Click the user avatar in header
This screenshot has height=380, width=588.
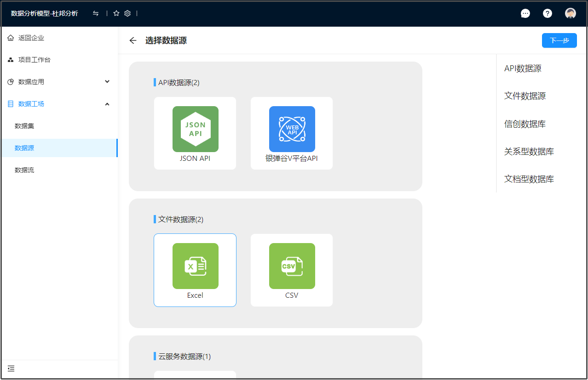point(571,13)
